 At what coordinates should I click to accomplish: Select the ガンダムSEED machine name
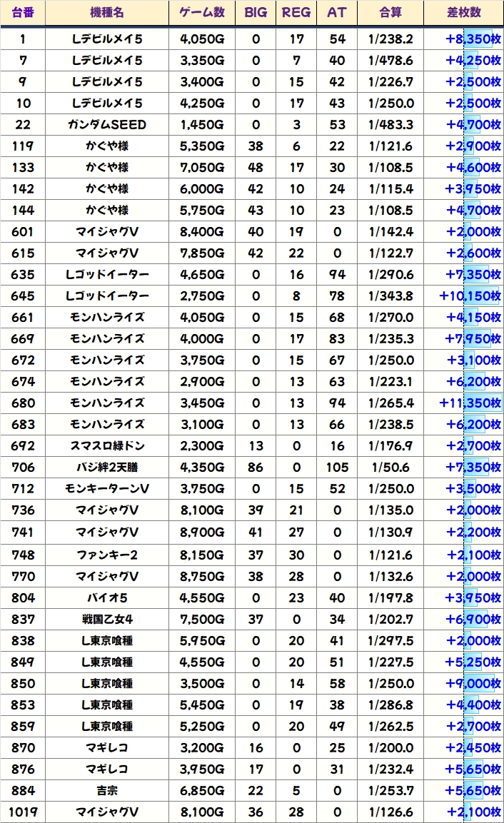coord(107,125)
